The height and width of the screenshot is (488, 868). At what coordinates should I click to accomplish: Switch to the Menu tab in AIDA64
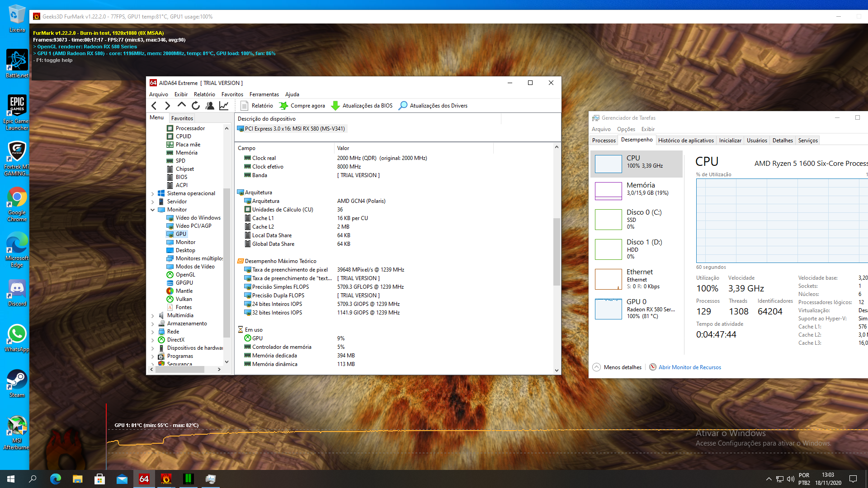pos(157,117)
